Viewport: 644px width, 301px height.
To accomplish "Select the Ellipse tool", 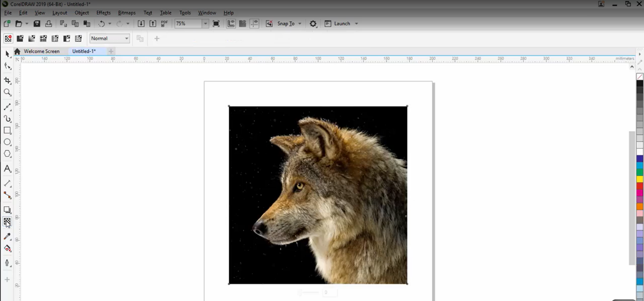I will tap(8, 142).
